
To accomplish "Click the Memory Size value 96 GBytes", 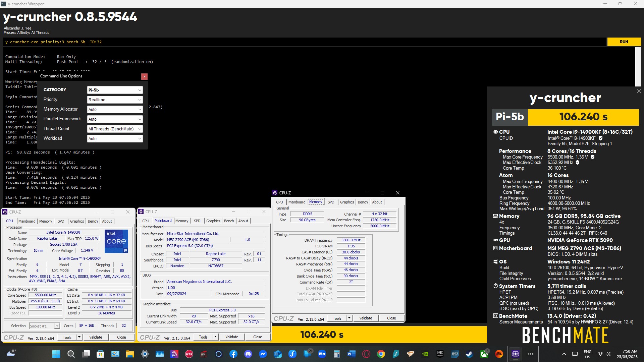I will pos(307,220).
